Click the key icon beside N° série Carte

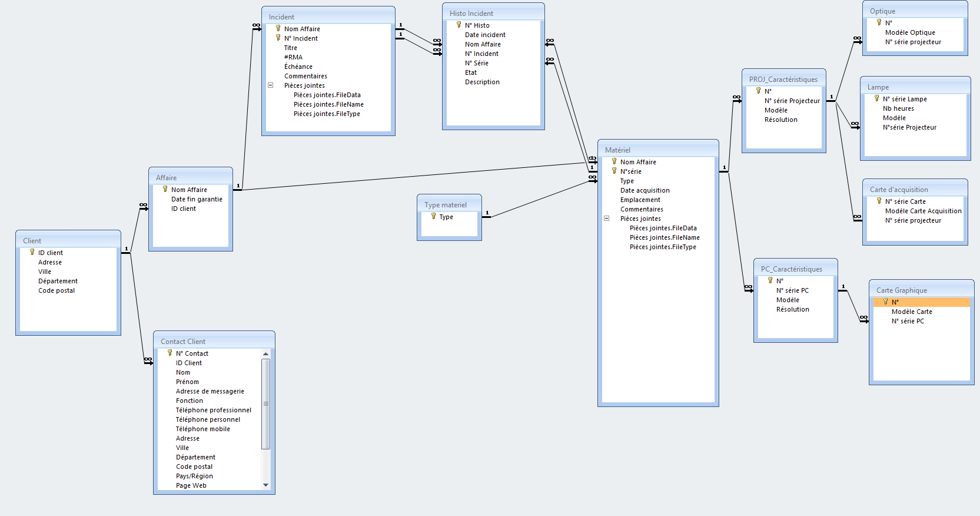[x=879, y=201]
